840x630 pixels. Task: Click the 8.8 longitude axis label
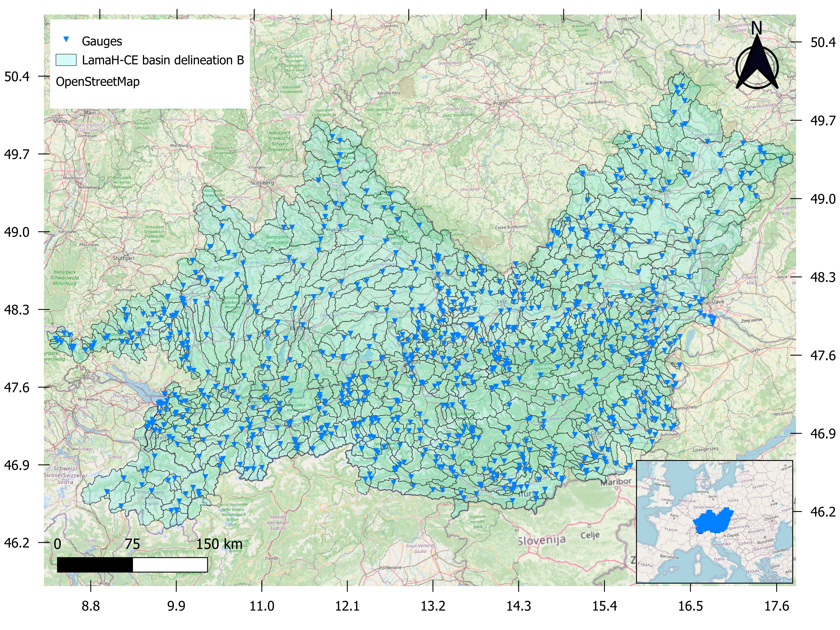91,606
